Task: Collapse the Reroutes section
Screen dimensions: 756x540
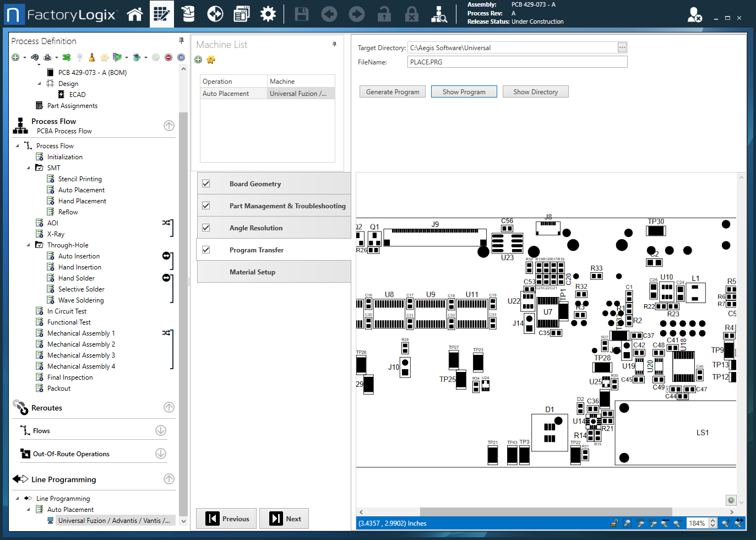Action: (x=169, y=407)
